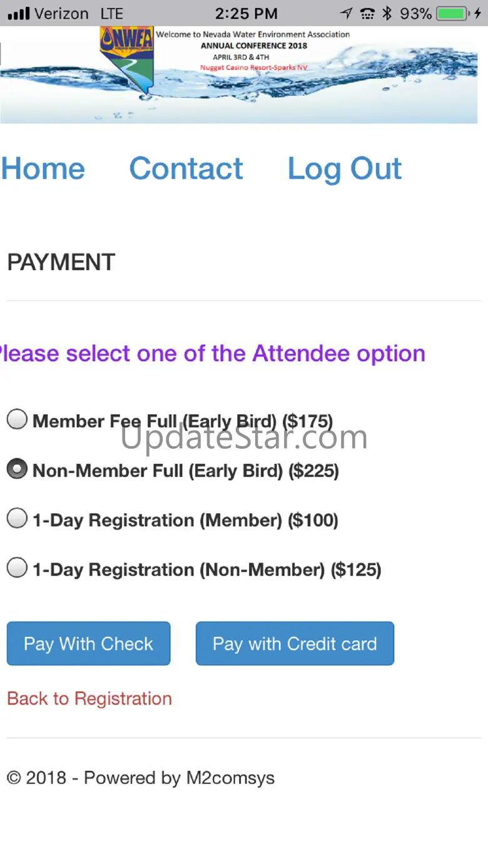Go to the Contact page
This screenshot has height=868, width=488.
[186, 168]
